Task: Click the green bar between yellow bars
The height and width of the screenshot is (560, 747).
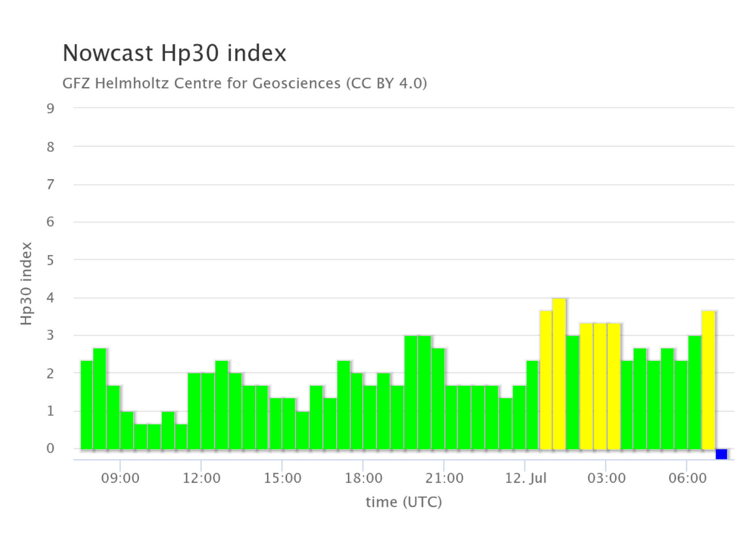Action: 573,393
